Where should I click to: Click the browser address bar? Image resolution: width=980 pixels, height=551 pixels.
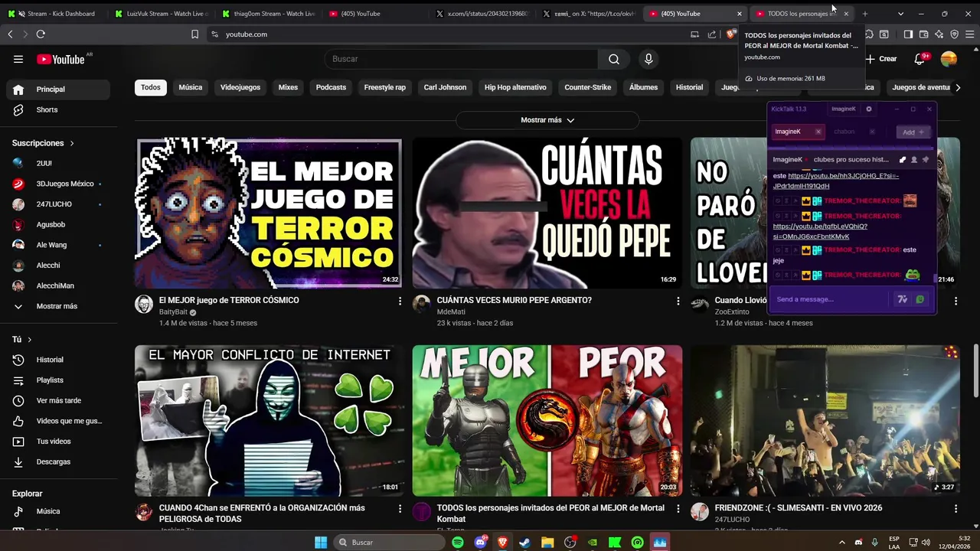444,34
